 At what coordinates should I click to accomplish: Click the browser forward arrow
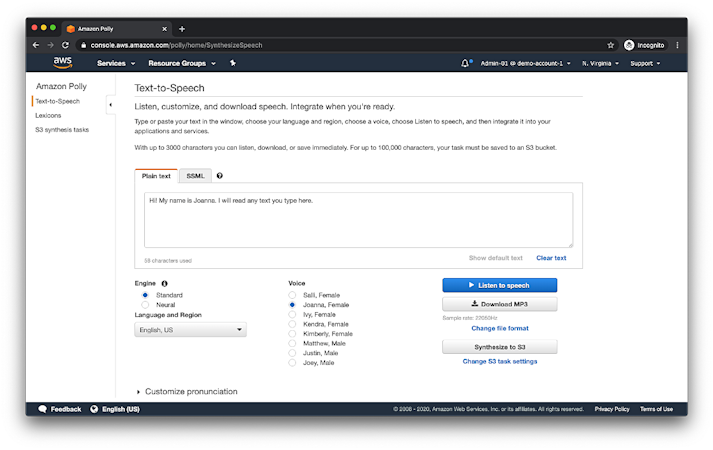tap(50, 45)
